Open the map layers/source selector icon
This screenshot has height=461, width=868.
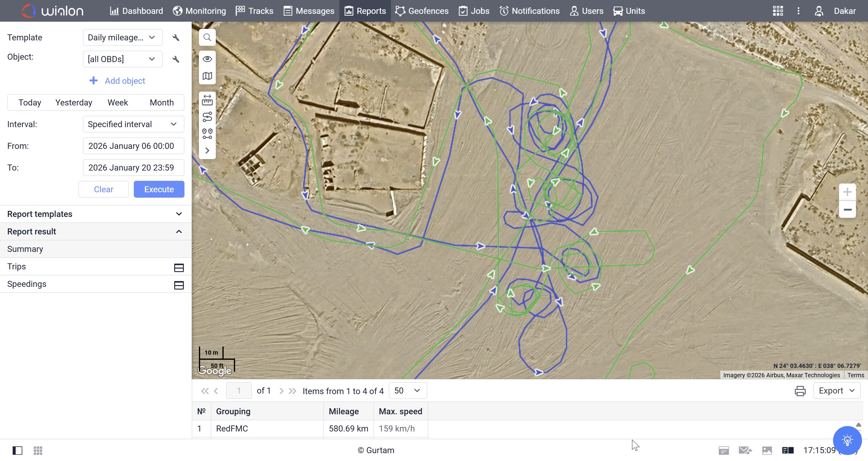(x=207, y=76)
